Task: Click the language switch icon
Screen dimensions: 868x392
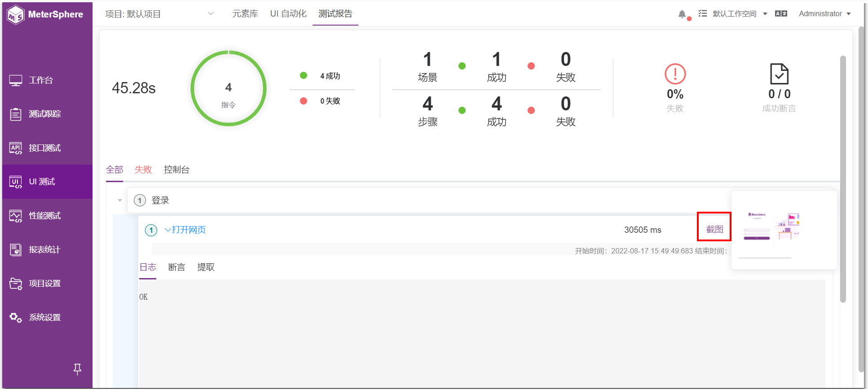Action: click(781, 14)
